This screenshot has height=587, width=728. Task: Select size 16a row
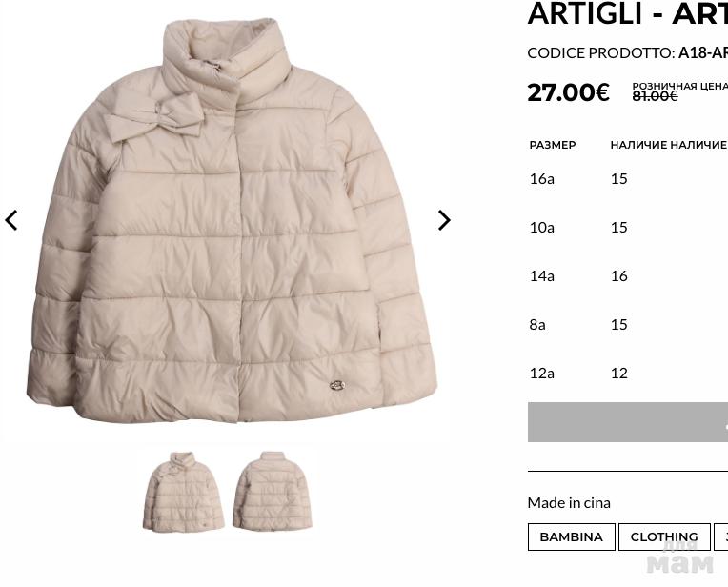coord(628,179)
